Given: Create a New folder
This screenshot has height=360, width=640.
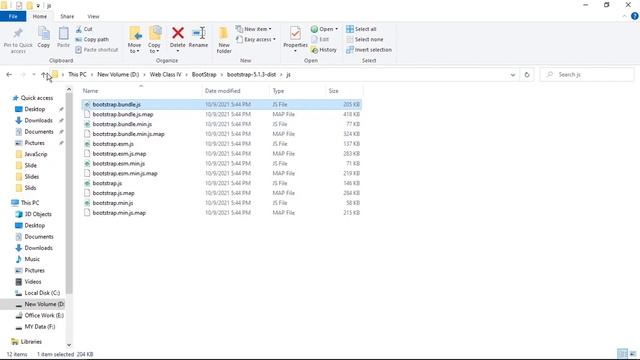Looking at the screenshot, I should coord(224,40).
